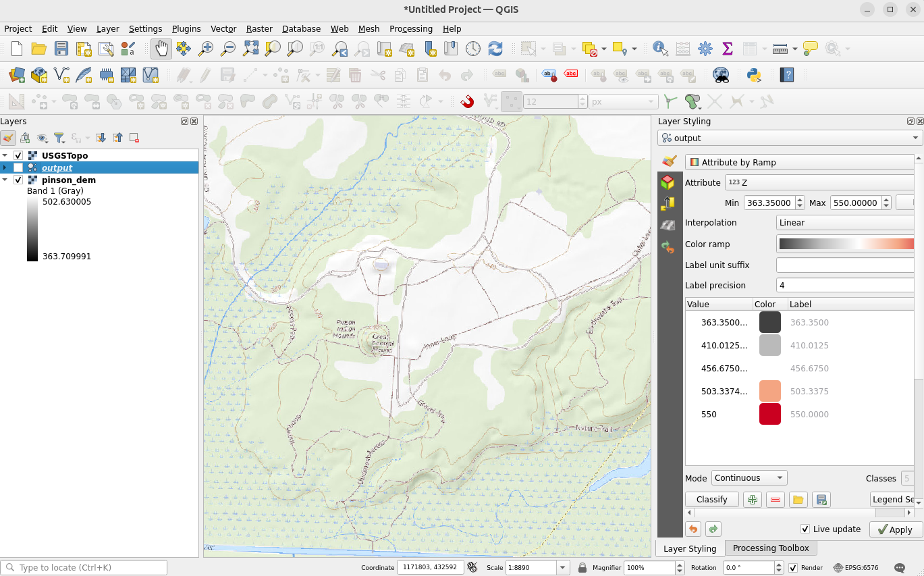Open the Python Console icon
Viewport: 924px width, 576px height.
[x=755, y=75]
